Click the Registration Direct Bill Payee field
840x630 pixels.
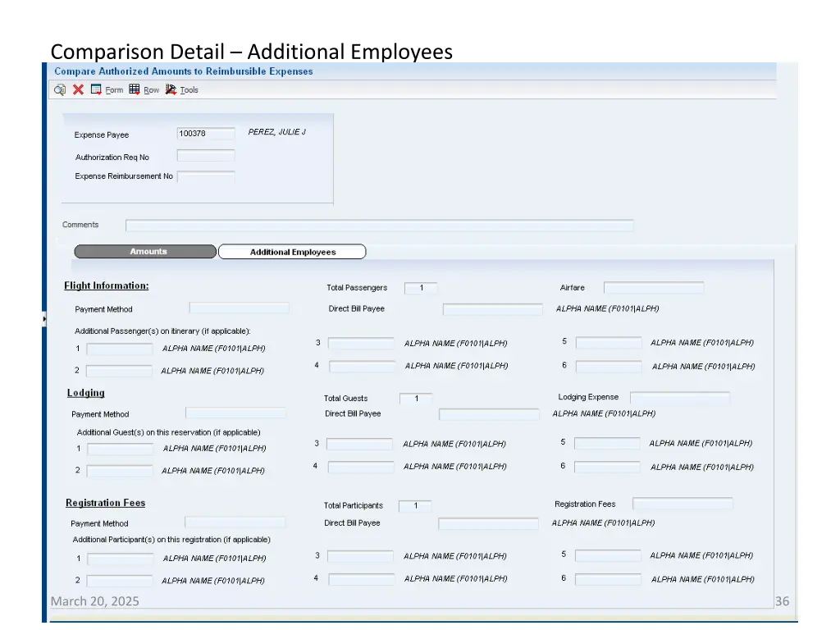click(x=488, y=523)
